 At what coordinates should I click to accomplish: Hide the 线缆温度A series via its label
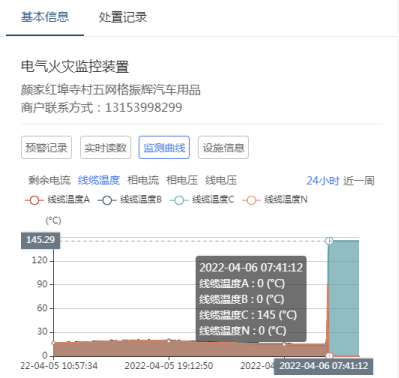click(68, 200)
